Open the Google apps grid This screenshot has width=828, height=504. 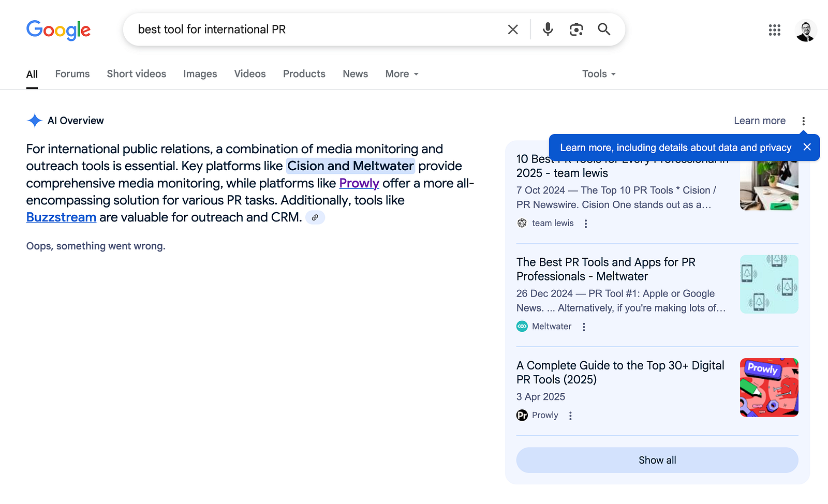pos(775,30)
